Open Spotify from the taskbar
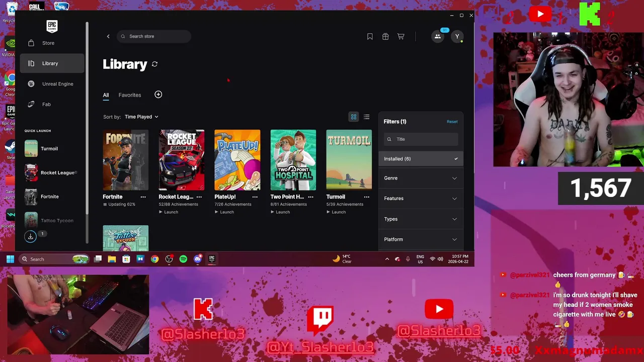The height and width of the screenshot is (362, 644). tap(183, 259)
